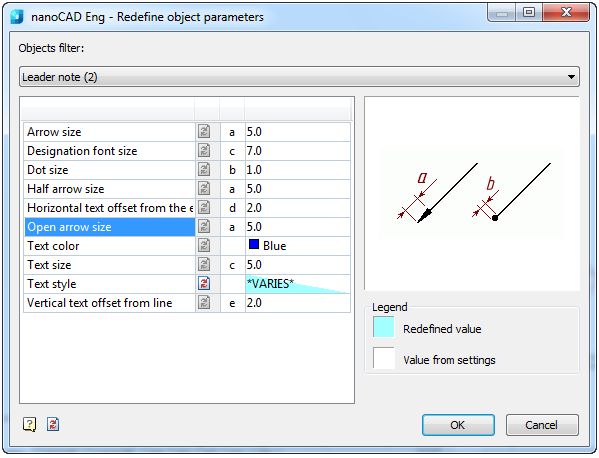
Task: Dismiss dialog with the Cancel button
Action: [x=542, y=425]
